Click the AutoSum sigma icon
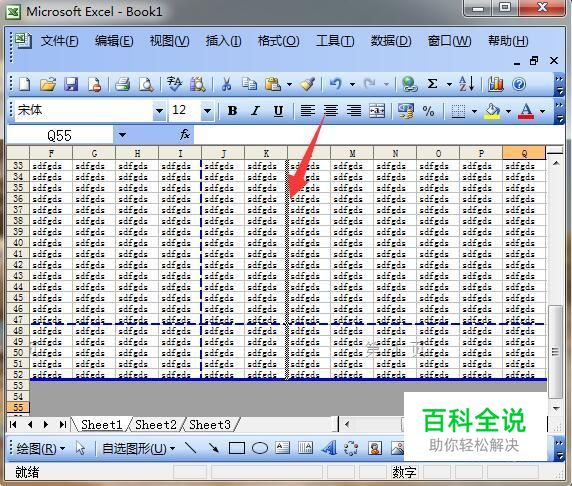The width and height of the screenshot is (572, 486). 433,84
